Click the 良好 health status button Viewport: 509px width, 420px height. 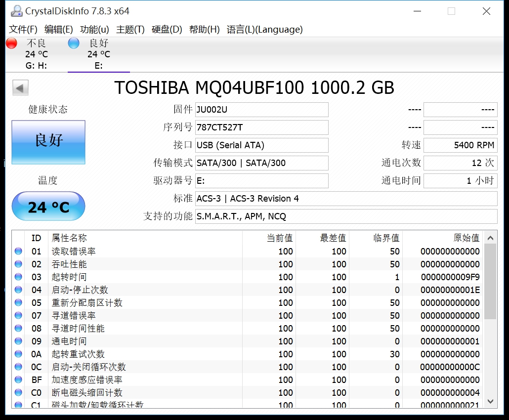coord(48,142)
